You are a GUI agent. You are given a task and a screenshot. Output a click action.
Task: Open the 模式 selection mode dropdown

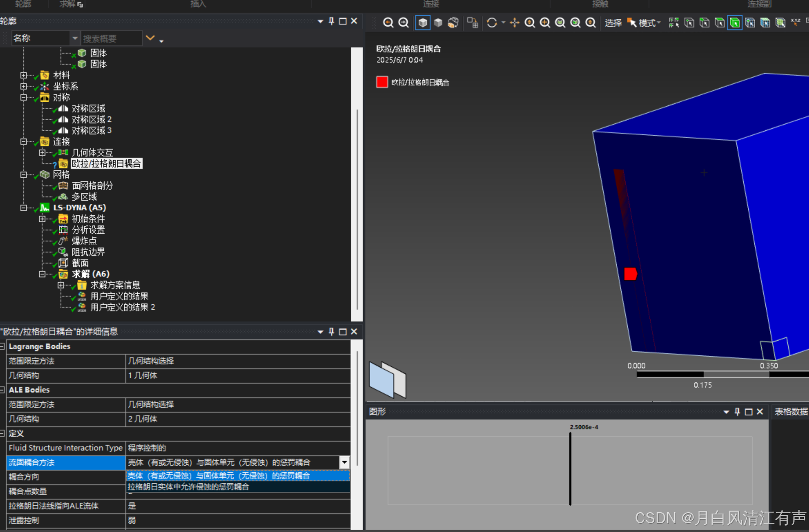pyautogui.click(x=645, y=23)
